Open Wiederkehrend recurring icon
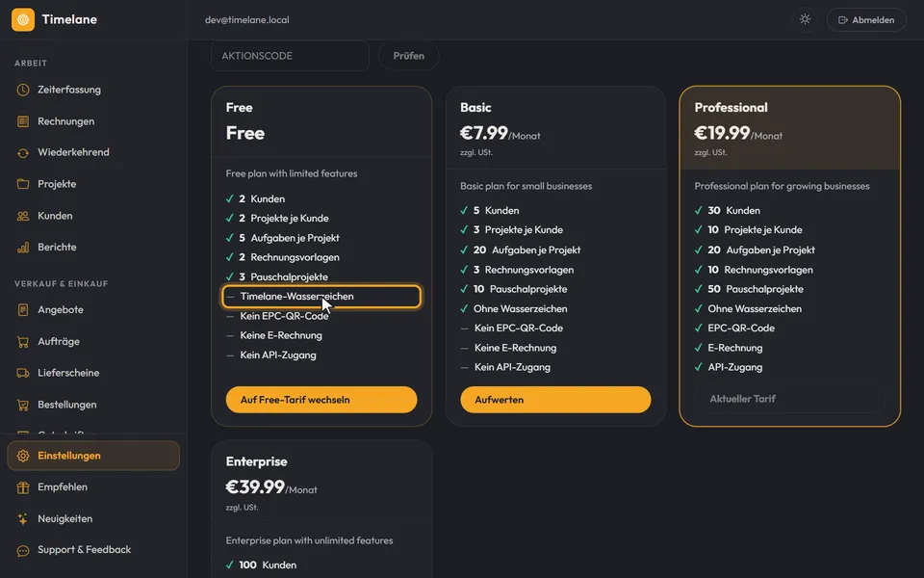 point(23,153)
